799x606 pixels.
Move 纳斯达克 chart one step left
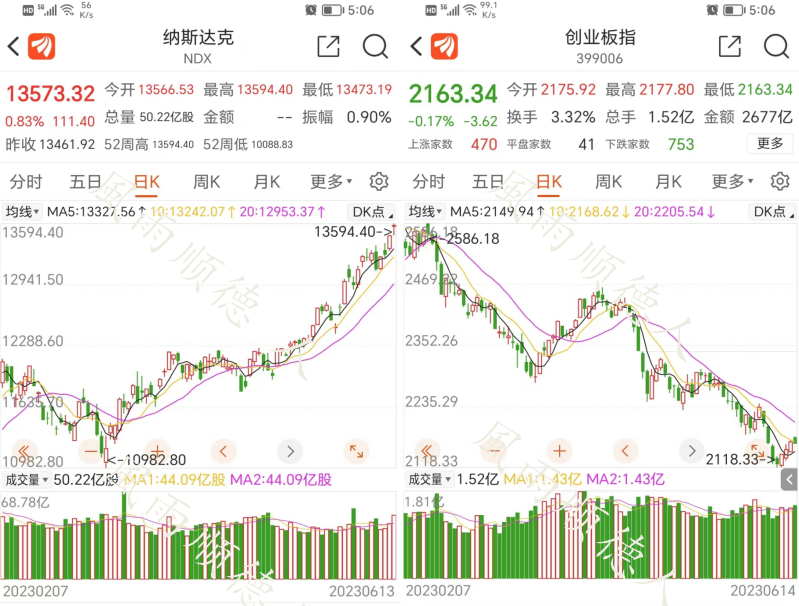[x=223, y=451]
